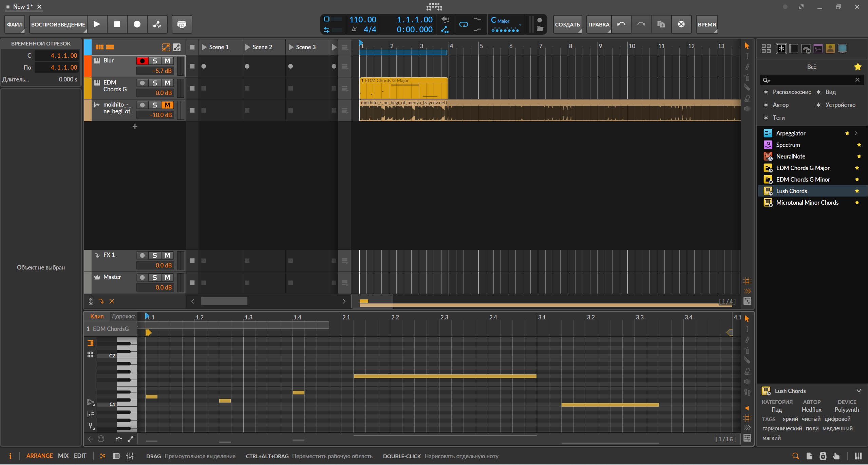The image size is (868, 465).
Task: Open the СОЗДАТЬ dropdown menu
Action: [x=567, y=24]
